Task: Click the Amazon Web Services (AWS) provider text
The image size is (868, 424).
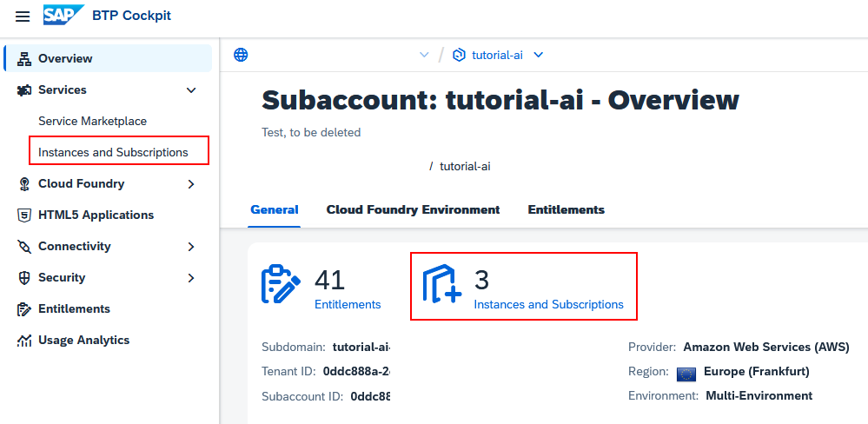Action: [x=766, y=348]
